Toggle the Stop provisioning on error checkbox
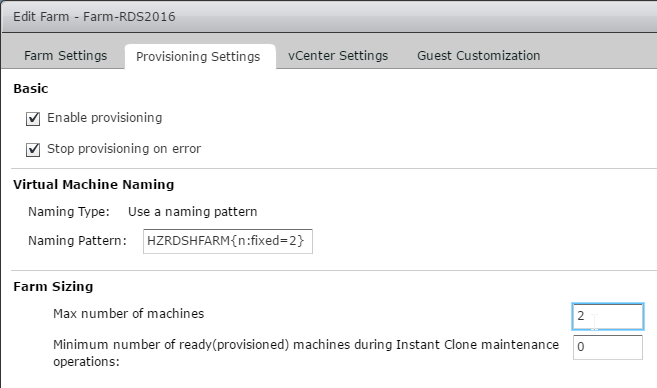 [x=33, y=150]
